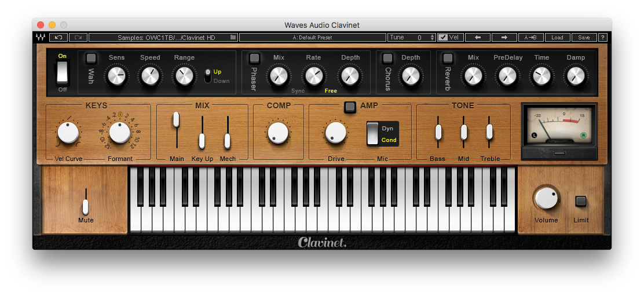The image size is (644, 296).
Task: Enable the Wah effect button
Action: (91, 59)
